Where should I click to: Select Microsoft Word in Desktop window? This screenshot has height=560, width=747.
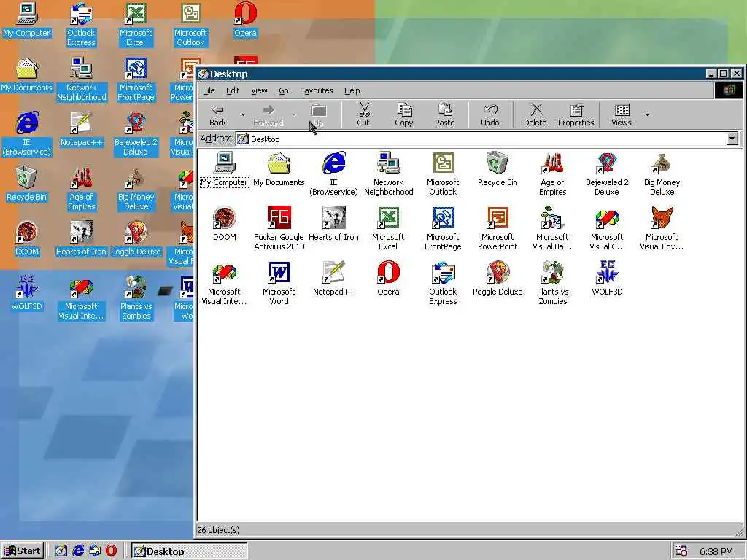279,284
